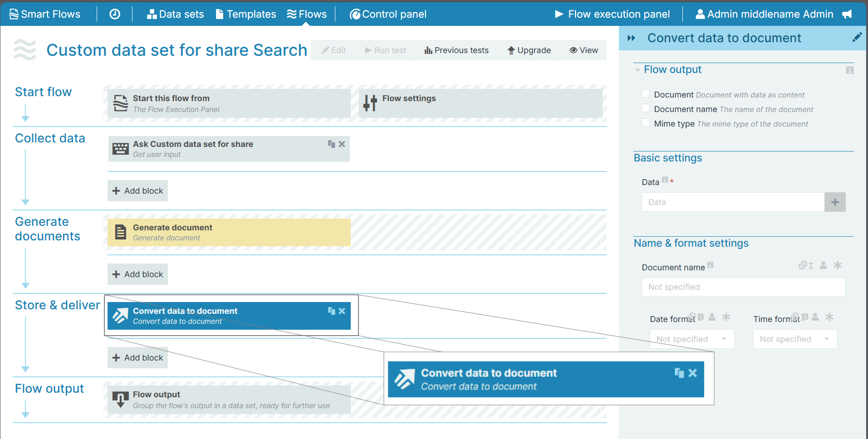This screenshot has height=439, width=868.
Task: Remove the Convert data to document block
Action: point(342,311)
